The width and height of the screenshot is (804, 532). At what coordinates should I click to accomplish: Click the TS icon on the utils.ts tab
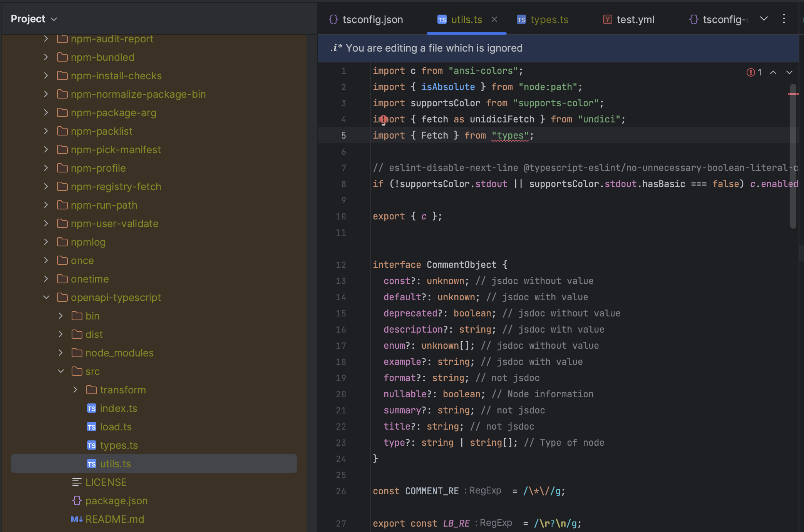click(x=442, y=20)
